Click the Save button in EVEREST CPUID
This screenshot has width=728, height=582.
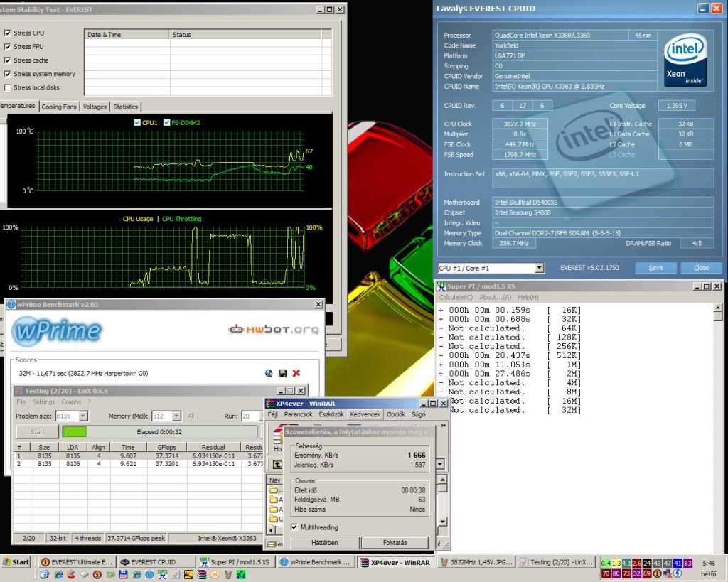[x=655, y=268]
